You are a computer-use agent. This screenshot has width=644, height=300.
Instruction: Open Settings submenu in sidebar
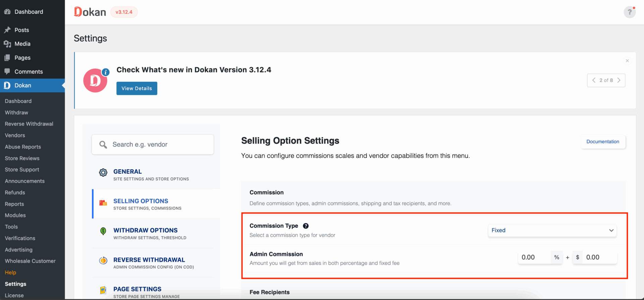pyautogui.click(x=15, y=284)
